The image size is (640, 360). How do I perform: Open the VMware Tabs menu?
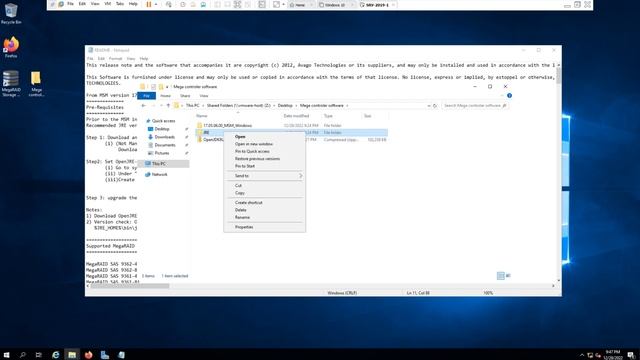[x=120, y=4]
